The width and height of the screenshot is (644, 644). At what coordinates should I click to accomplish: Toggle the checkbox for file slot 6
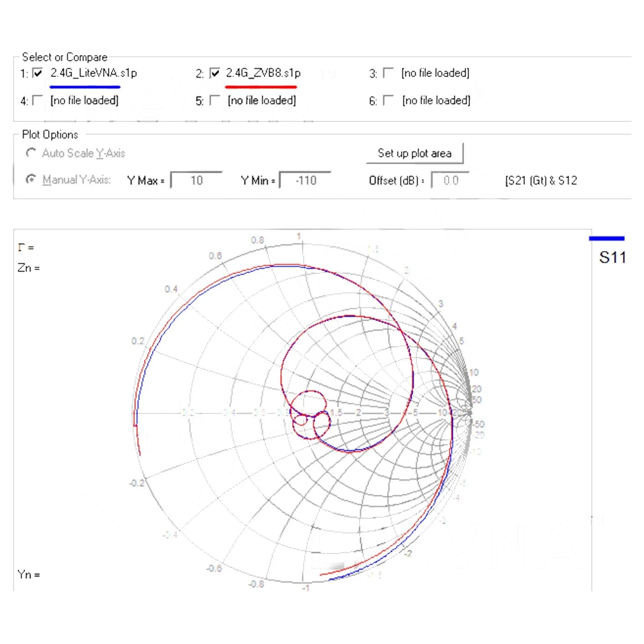pos(388,100)
